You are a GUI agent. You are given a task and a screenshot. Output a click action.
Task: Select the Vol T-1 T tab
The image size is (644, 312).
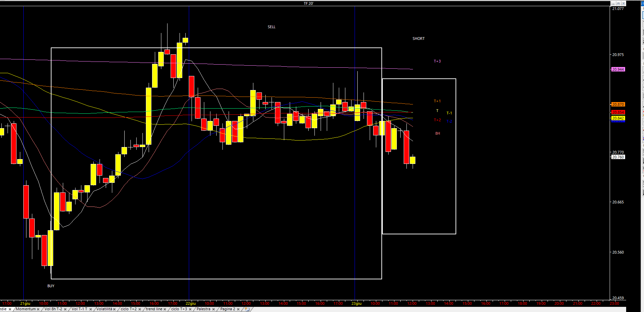pyautogui.click(x=79, y=309)
